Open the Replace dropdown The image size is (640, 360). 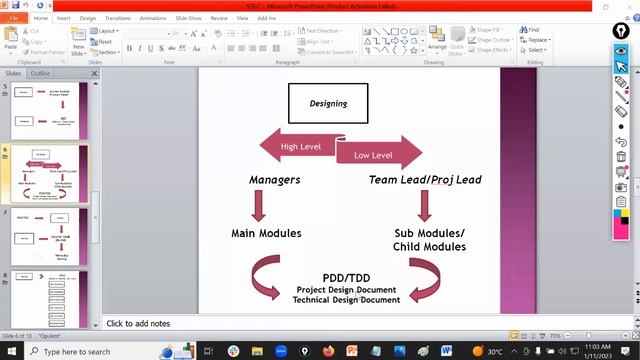tap(535, 40)
